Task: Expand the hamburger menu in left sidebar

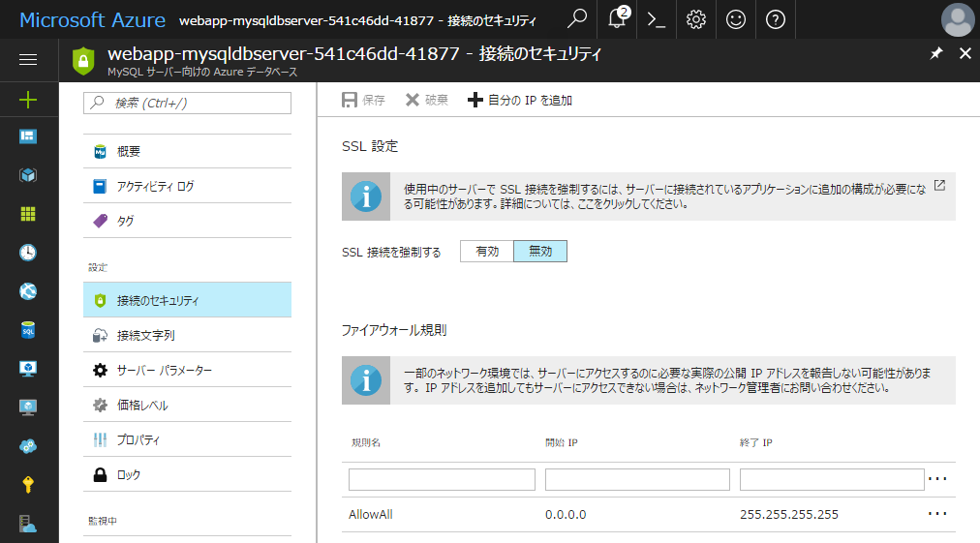Action: point(28,60)
